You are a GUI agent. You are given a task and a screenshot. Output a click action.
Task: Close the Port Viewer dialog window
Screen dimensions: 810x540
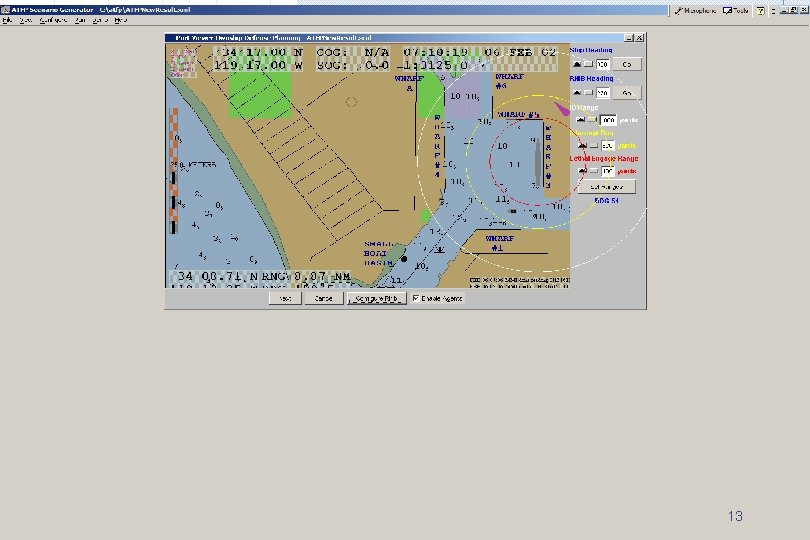point(639,38)
